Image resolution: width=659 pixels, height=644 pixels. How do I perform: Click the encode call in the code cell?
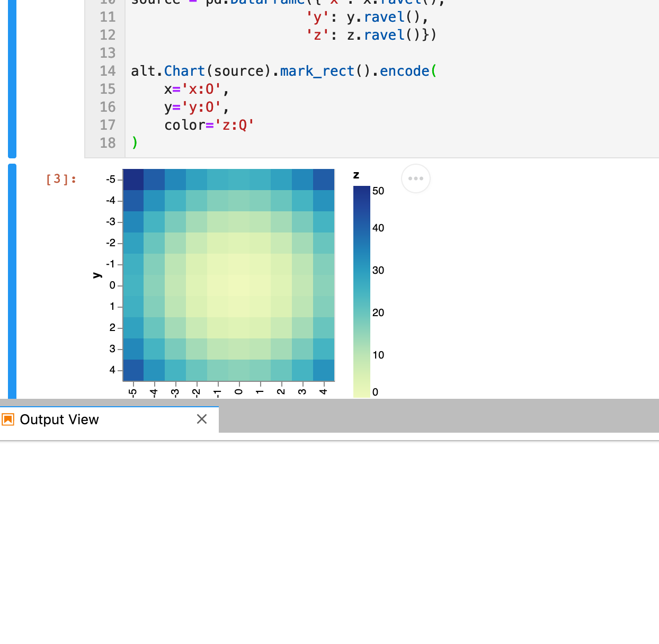[406, 71]
